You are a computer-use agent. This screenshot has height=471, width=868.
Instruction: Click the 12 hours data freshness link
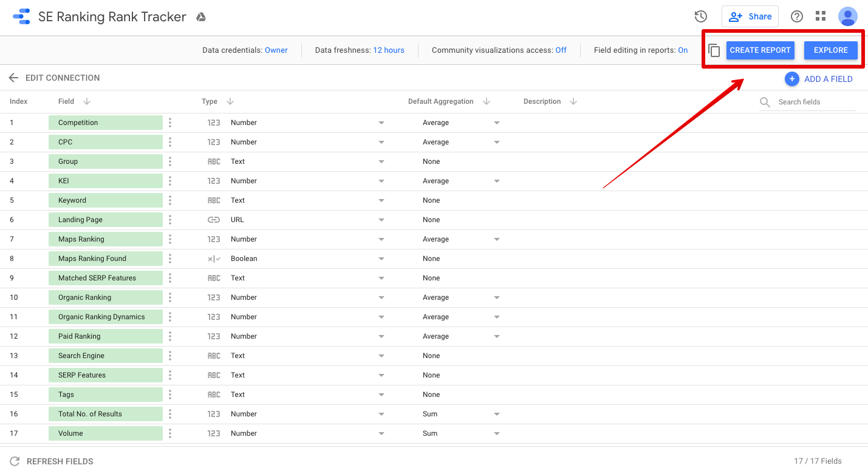389,50
